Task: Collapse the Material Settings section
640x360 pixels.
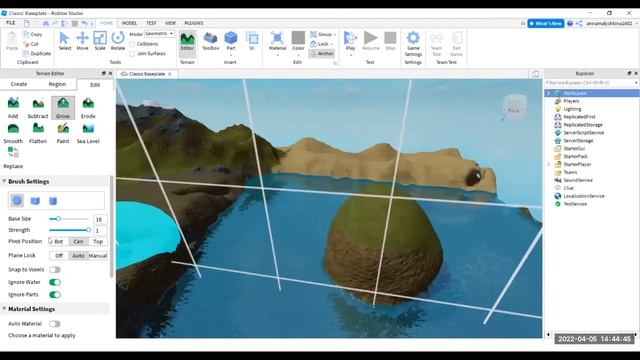Action: (4, 309)
